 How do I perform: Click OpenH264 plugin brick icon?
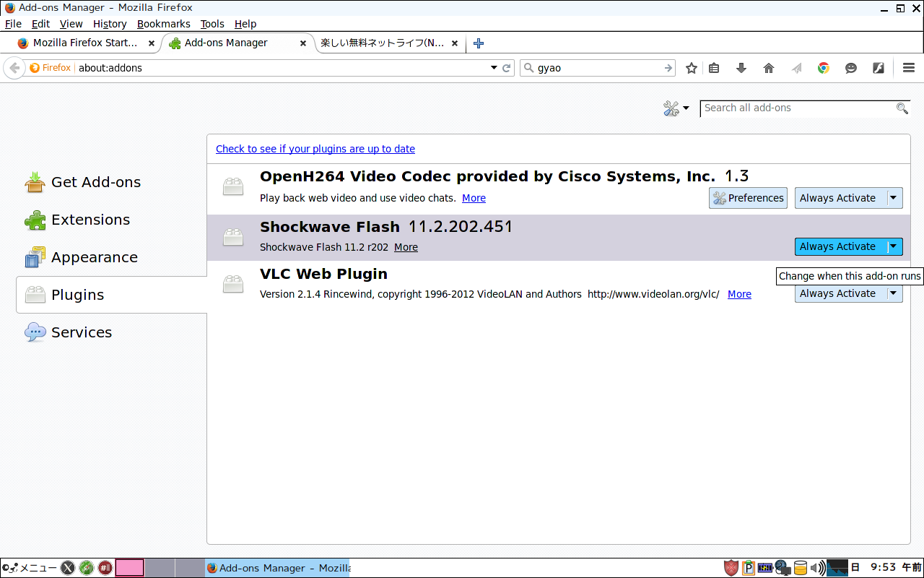pyautogui.click(x=233, y=187)
